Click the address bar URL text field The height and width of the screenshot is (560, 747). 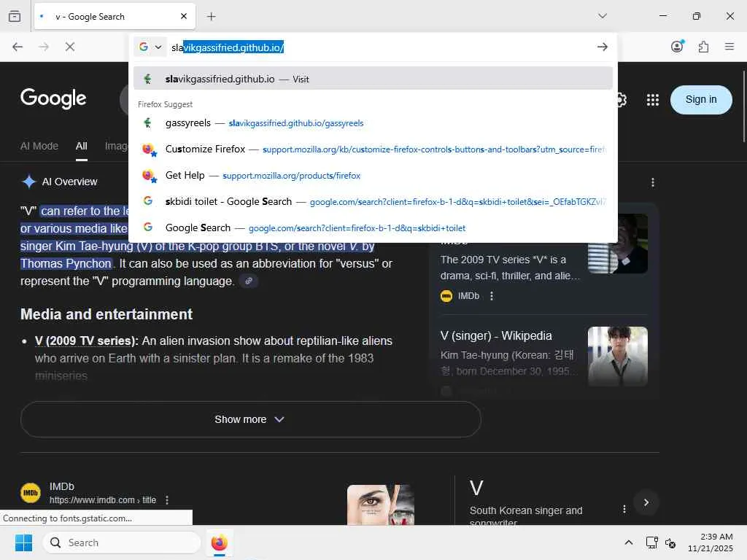pyautogui.click(x=381, y=47)
